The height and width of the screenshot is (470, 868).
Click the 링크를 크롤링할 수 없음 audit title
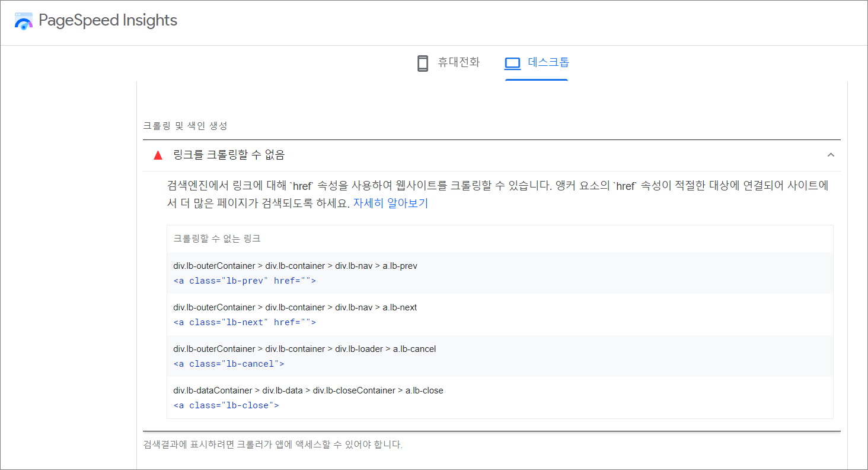229,155
